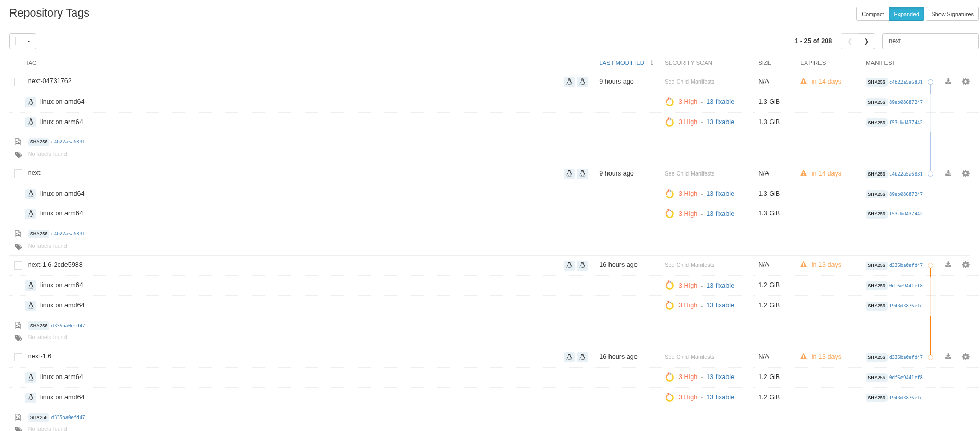980x431 pixels.
Task: Click download icon for next tag
Action: pyautogui.click(x=948, y=173)
